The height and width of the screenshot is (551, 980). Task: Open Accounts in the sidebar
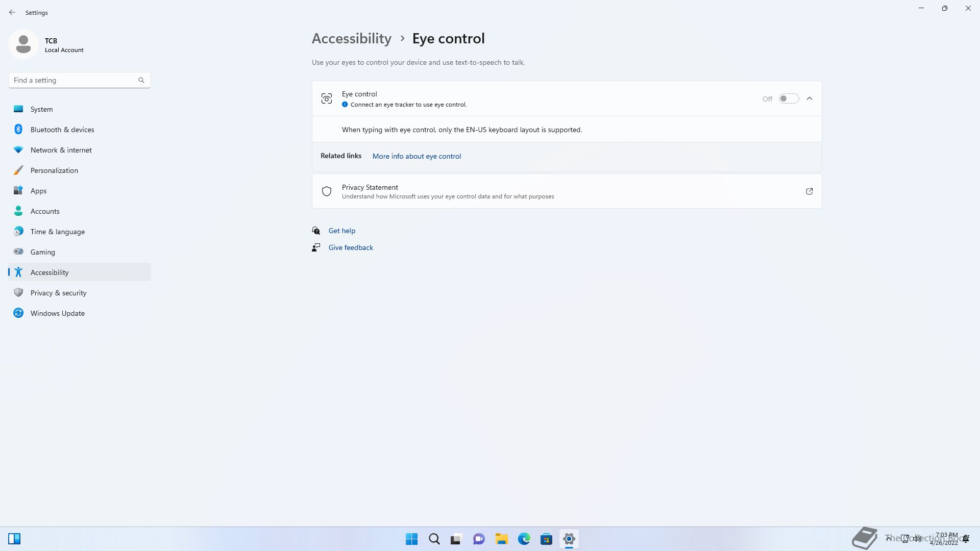(x=80, y=211)
